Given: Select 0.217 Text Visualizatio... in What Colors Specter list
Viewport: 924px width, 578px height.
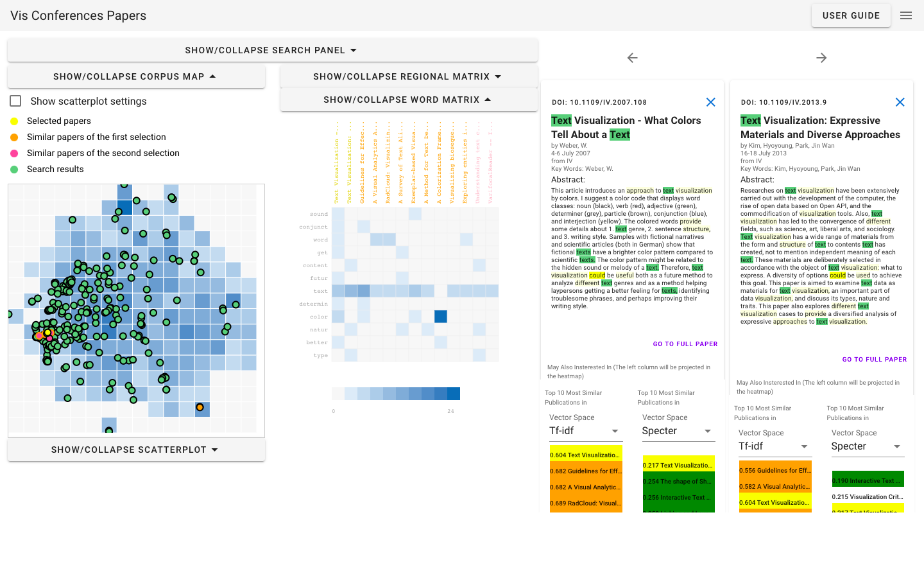Looking at the screenshot, I should coord(679,464).
